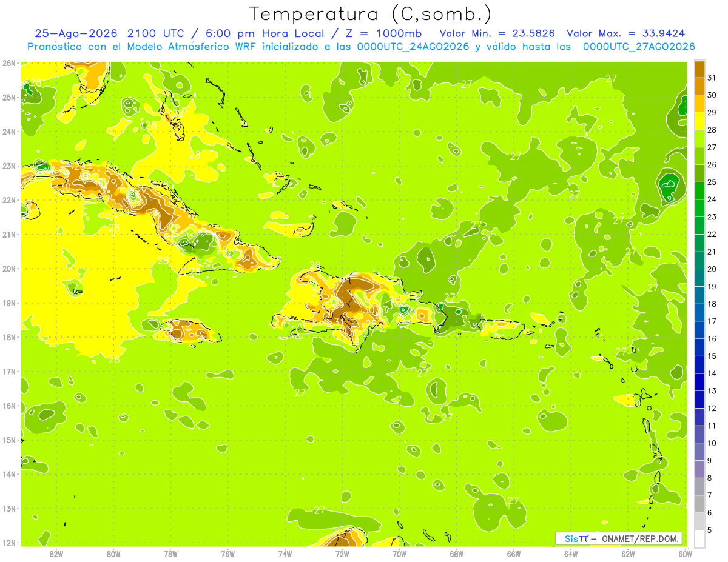
Task: Pick the teal legend swatch between 19 and 20
Action: coord(699,278)
